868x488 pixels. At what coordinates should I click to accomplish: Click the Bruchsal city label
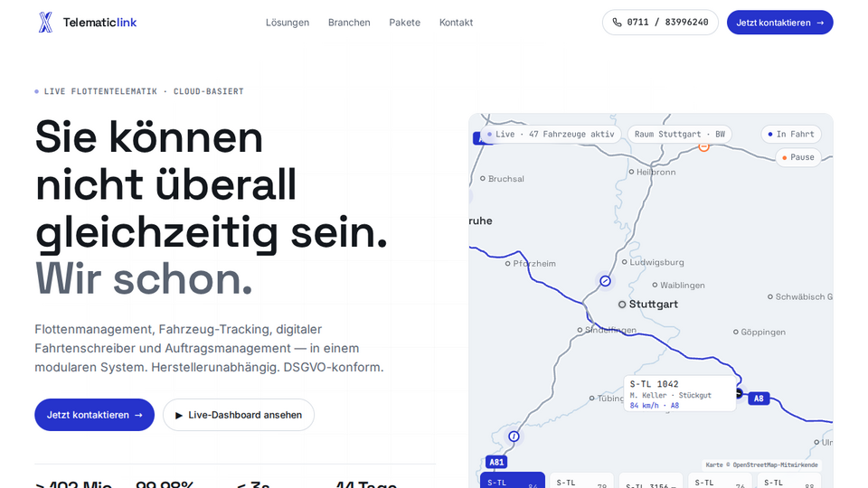click(506, 179)
